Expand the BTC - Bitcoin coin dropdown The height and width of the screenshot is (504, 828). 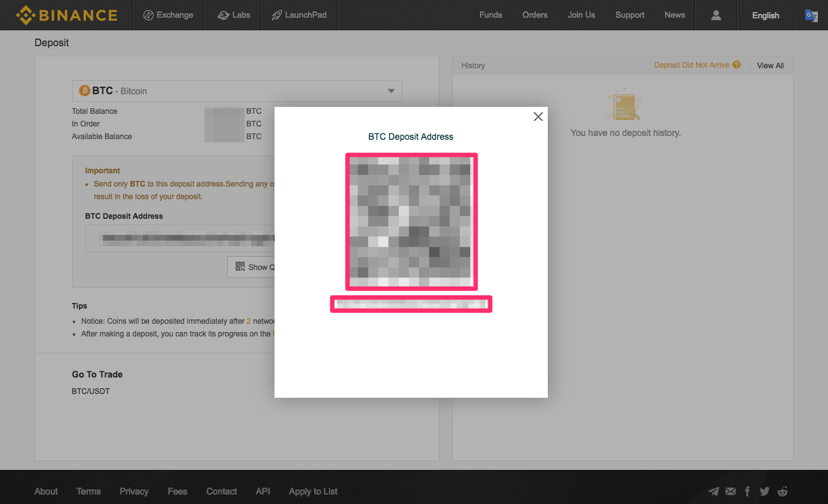coord(237,91)
